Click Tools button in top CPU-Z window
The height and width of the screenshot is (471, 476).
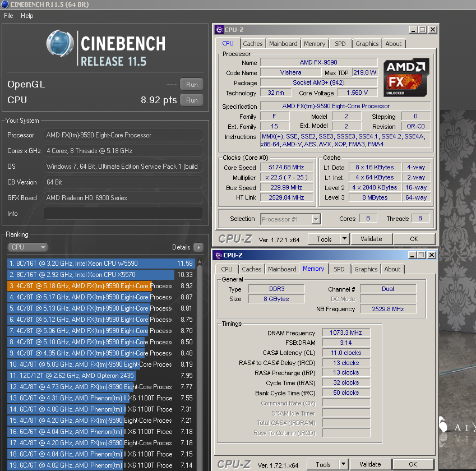pyautogui.click(x=324, y=239)
